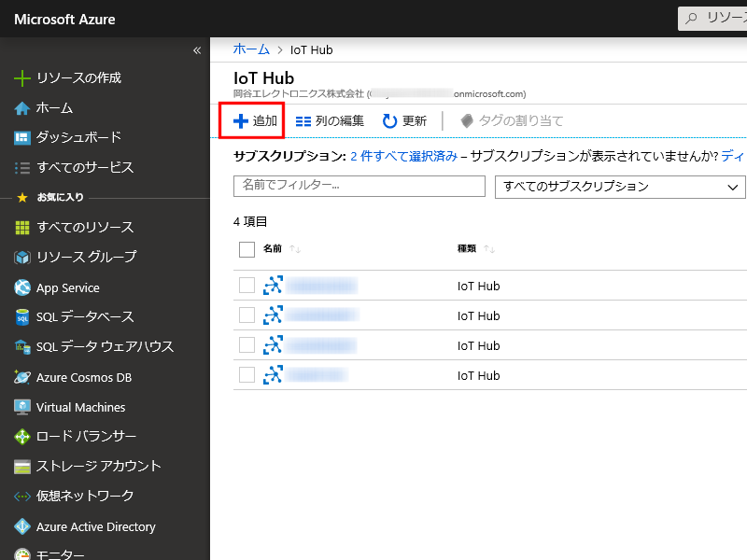747x560 pixels.
Task: Toggle the select-all checkbox in header
Action: click(x=247, y=249)
